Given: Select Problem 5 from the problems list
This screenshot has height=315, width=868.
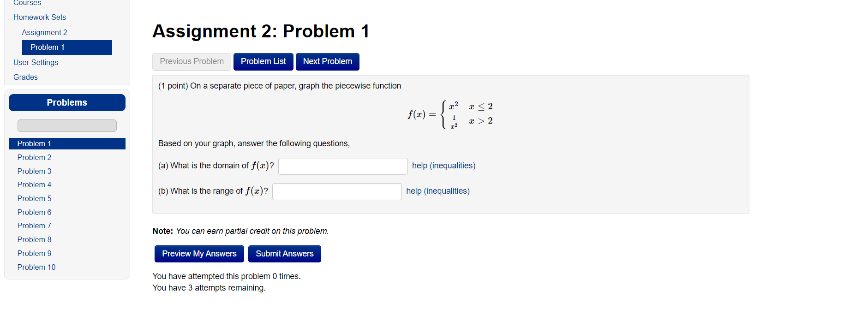Looking at the screenshot, I should [x=34, y=198].
